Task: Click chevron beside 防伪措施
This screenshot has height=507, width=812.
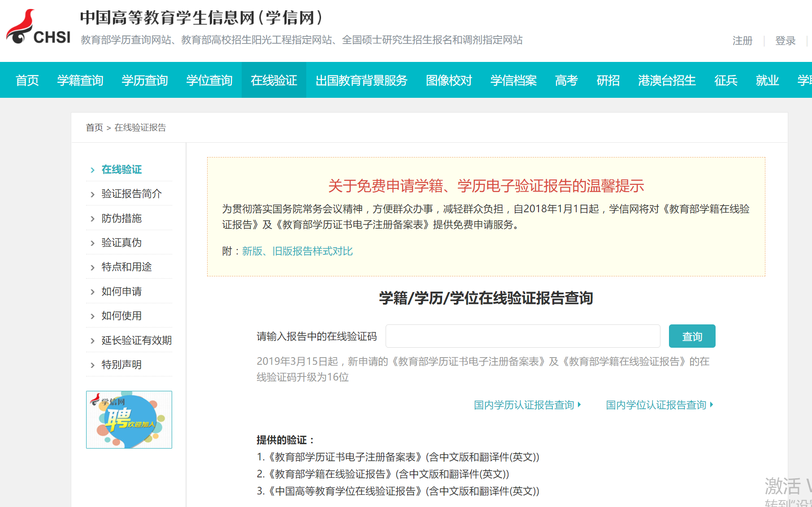Action: pyautogui.click(x=92, y=219)
